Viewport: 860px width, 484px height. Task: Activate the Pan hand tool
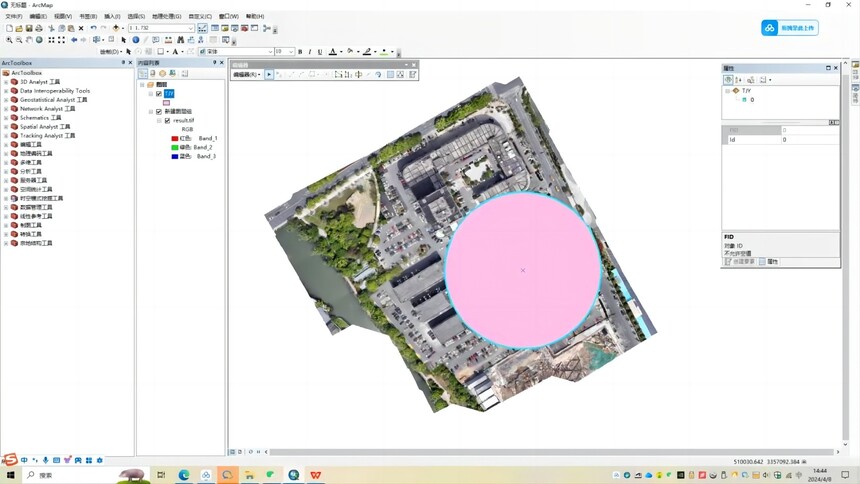coord(29,40)
